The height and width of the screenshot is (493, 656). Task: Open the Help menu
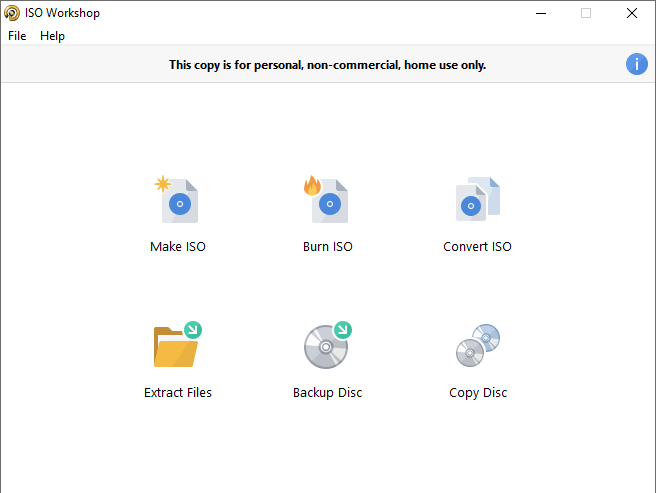pos(52,36)
